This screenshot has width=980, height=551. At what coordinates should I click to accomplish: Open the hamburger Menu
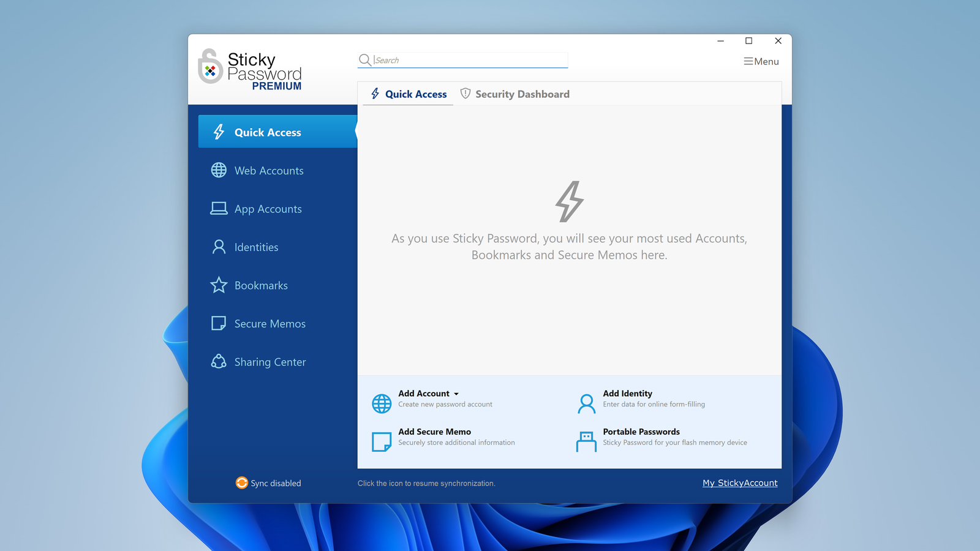point(761,61)
